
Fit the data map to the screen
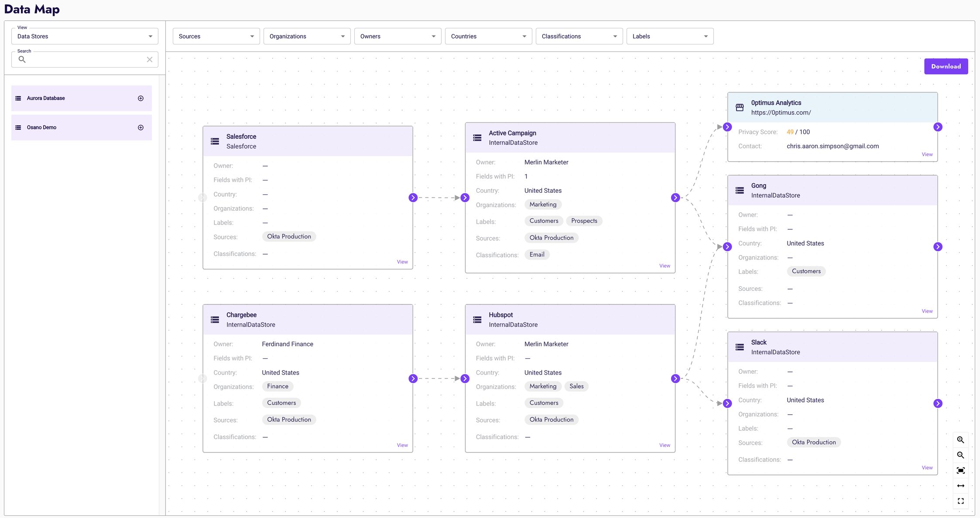pyautogui.click(x=961, y=470)
